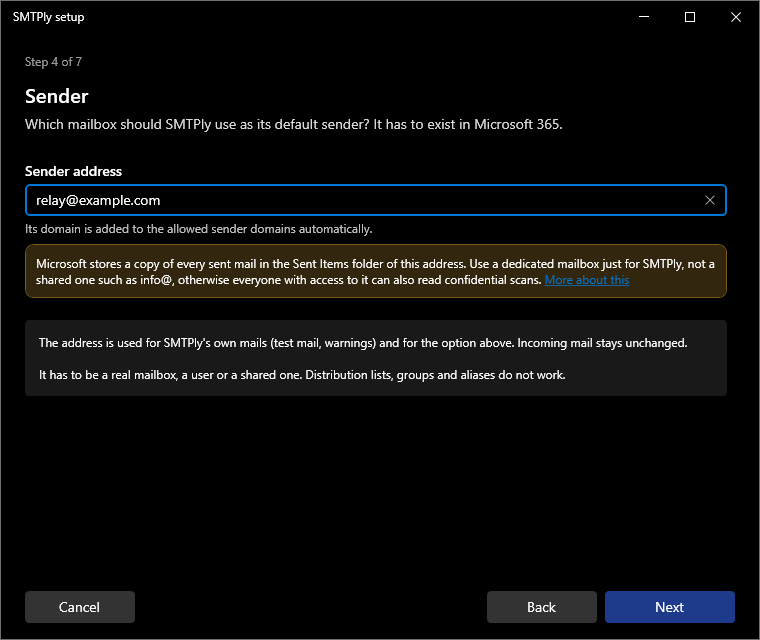
Task: Select the 'Sender address' label
Action: (x=73, y=171)
